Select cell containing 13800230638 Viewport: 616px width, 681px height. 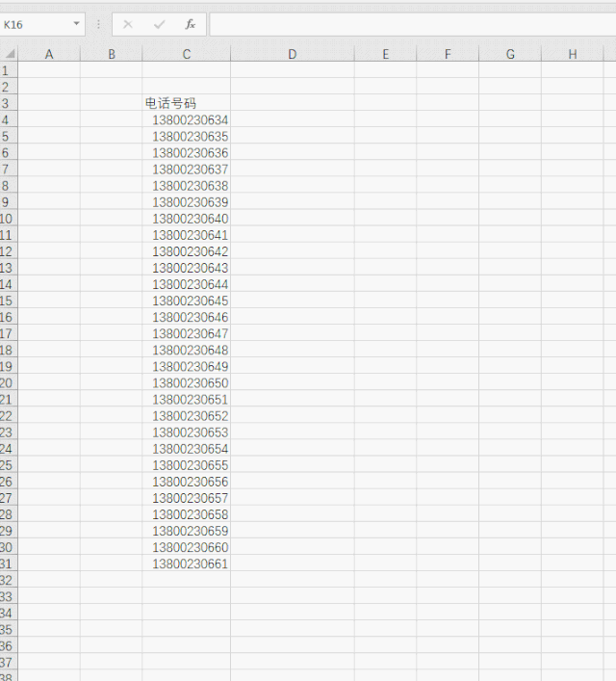(186, 186)
